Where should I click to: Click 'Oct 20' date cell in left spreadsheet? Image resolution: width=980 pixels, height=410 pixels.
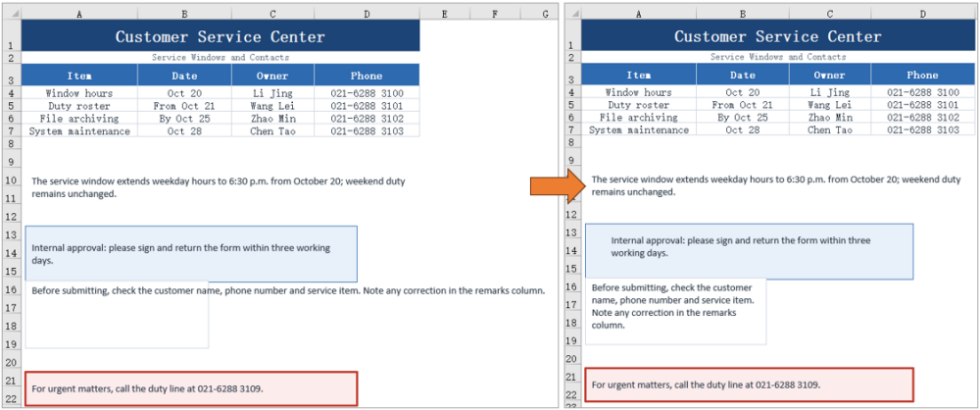coord(184,92)
